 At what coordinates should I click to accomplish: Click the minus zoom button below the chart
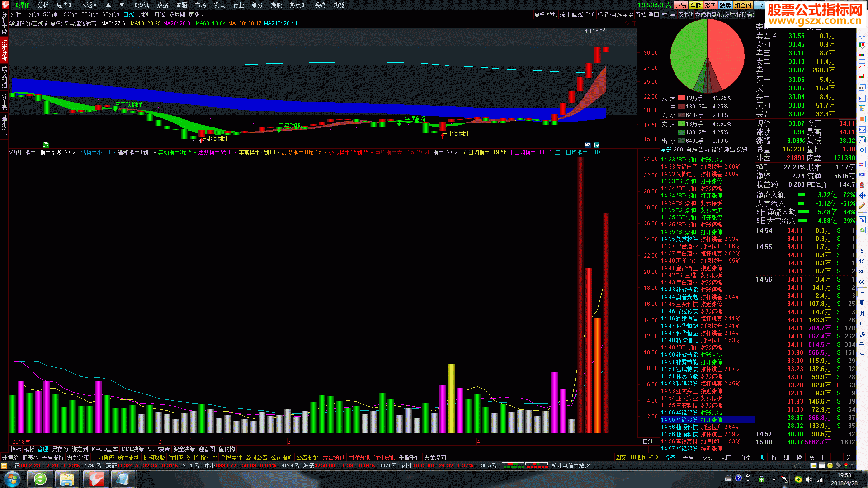pyautogui.click(x=654, y=449)
